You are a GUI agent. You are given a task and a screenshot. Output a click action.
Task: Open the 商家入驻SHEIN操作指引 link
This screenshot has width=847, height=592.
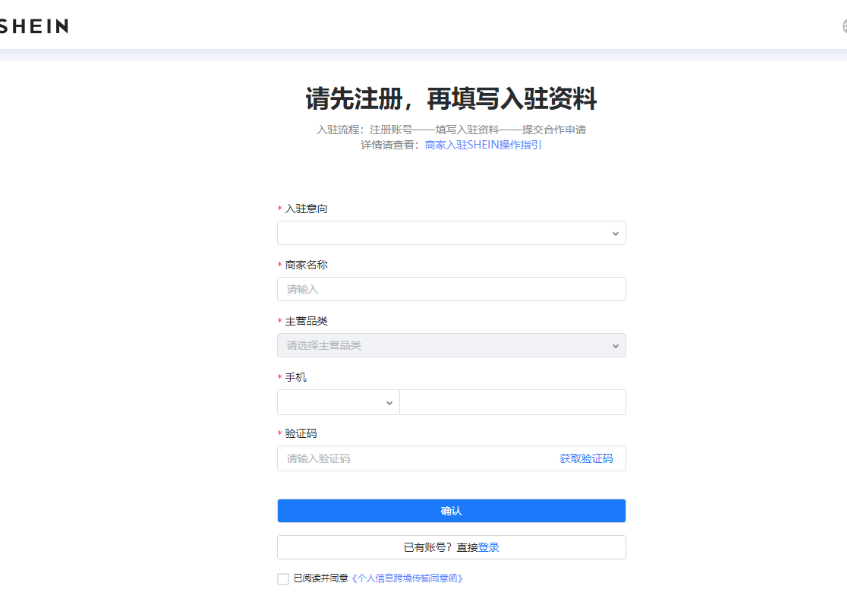(x=483, y=145)
